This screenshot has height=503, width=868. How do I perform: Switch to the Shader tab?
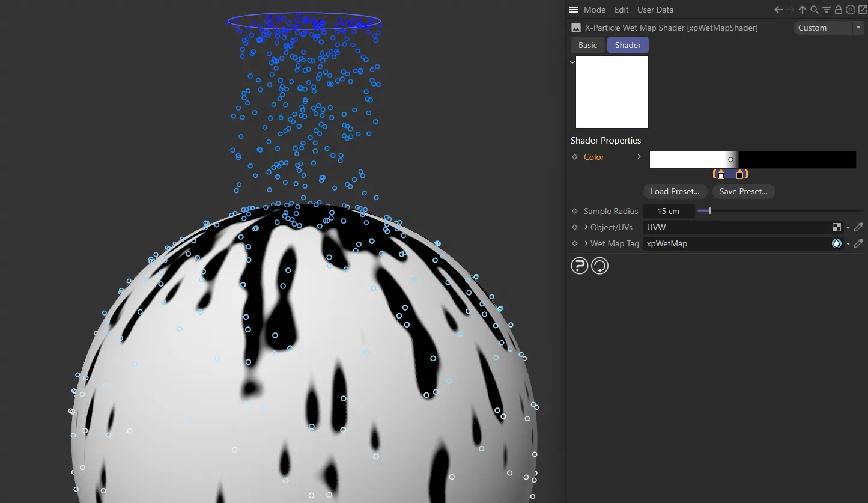click(627, 44)
